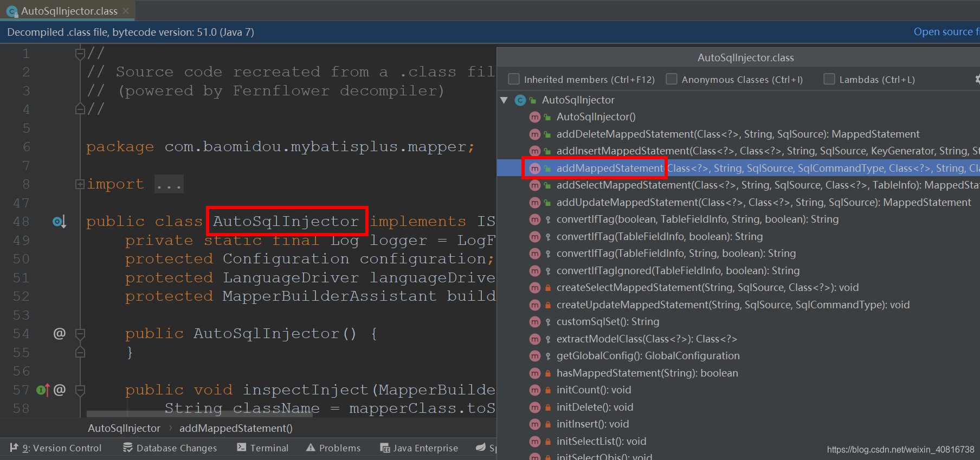The image size is (980, 460).
Task: Switch to the AutoSqlInjector.class editor tab
Action: click(68, 11)
